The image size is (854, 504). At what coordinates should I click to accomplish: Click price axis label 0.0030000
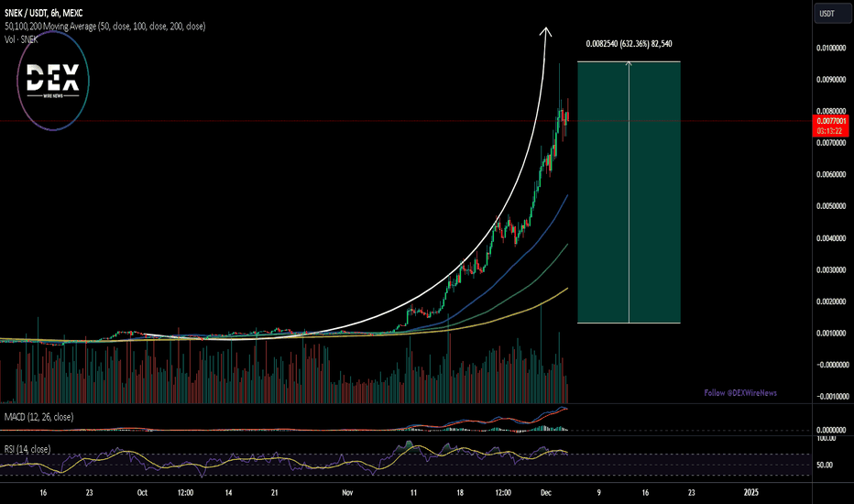(x=831, y=269)
